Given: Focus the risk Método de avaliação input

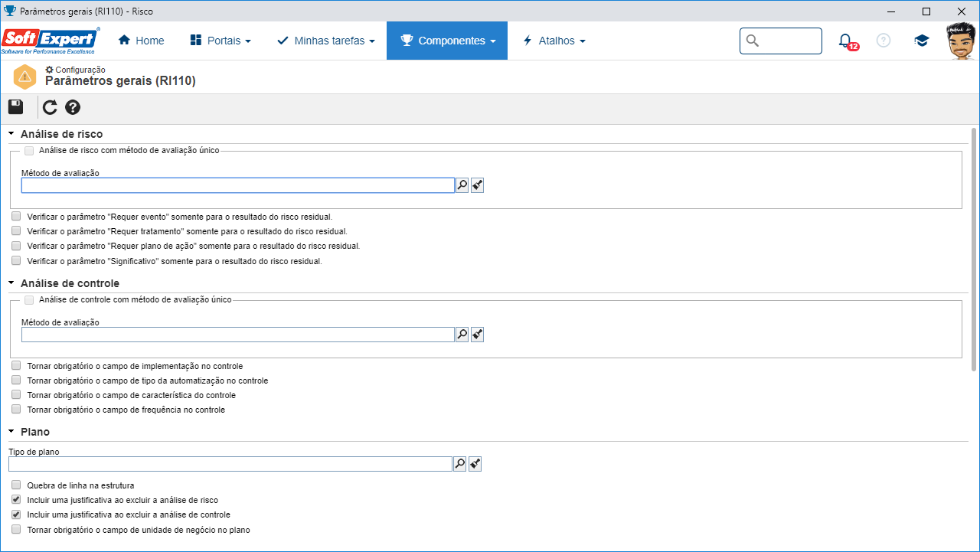Looking at the screenshot, I should (238, 185).
